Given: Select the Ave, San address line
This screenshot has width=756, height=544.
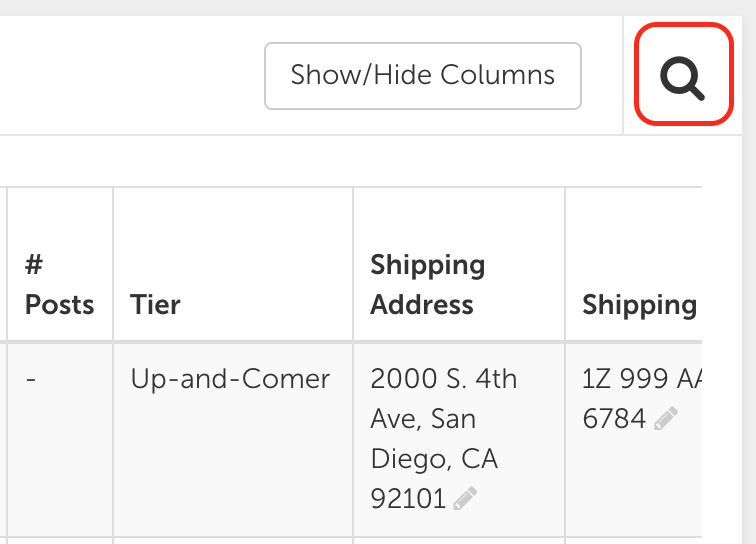Looking at the screenshot, I should point(423,418).
